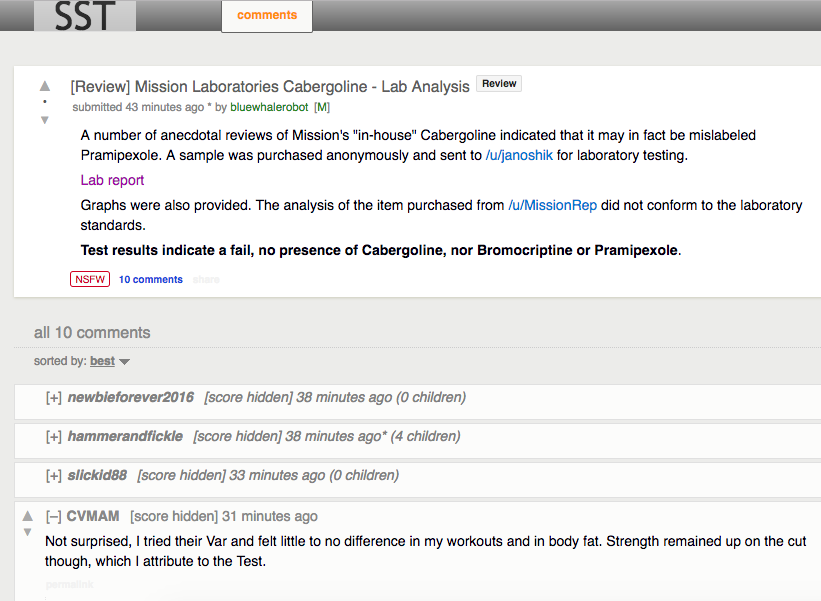821x601 pixels.
Task: Open the Lab report link
Action: (x=112, y=181)
